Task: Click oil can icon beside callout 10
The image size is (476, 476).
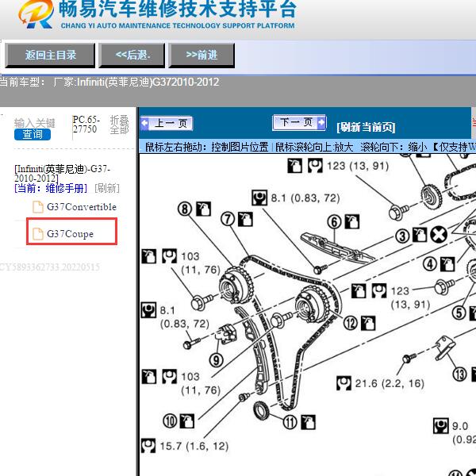Action: coord(187,420)
